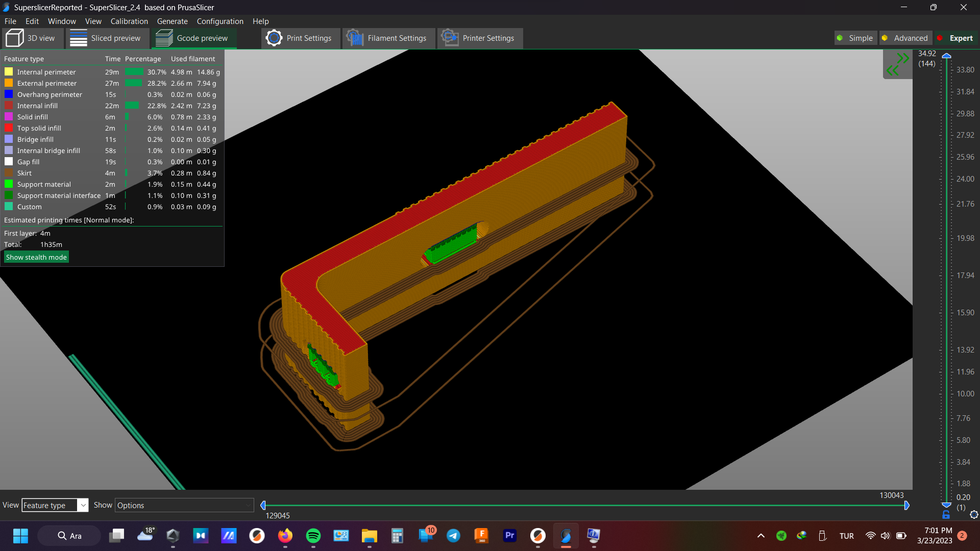Click the right handle of the horizontal move slider

(906, 505)
